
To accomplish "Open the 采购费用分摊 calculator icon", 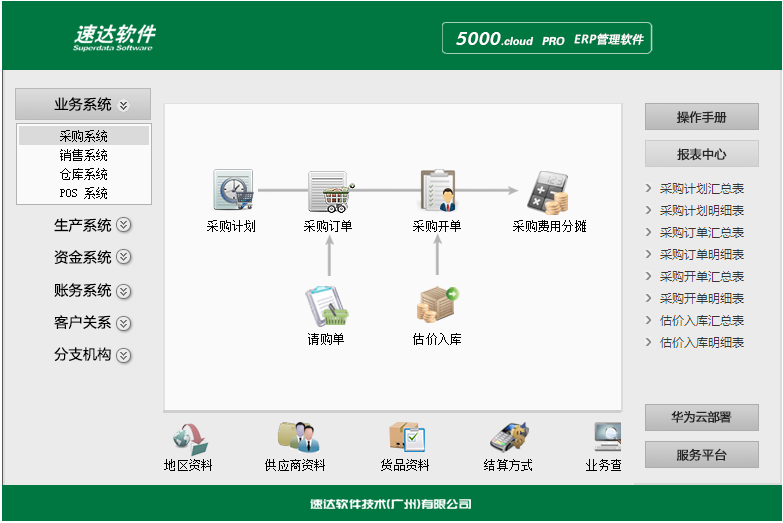I will pyautogui.click(x=548, y=193).
